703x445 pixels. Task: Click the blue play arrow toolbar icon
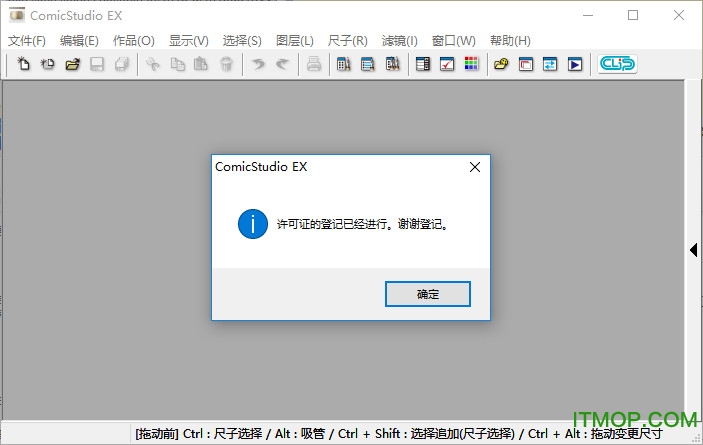point(575,65)
